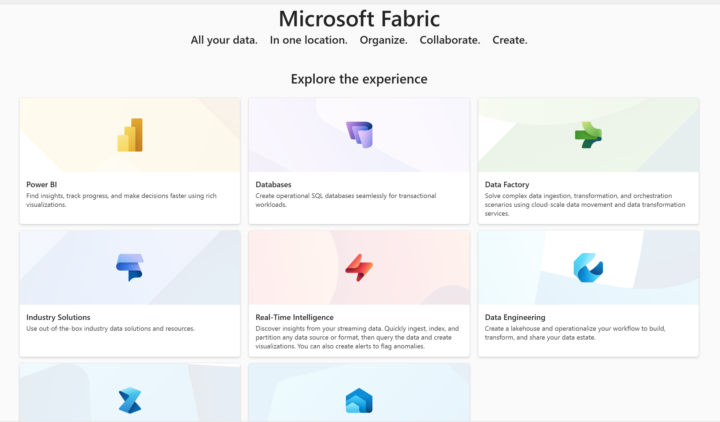Open the Data Engineering card title
This screenshot has height=422, width=720.
point(515,317)
